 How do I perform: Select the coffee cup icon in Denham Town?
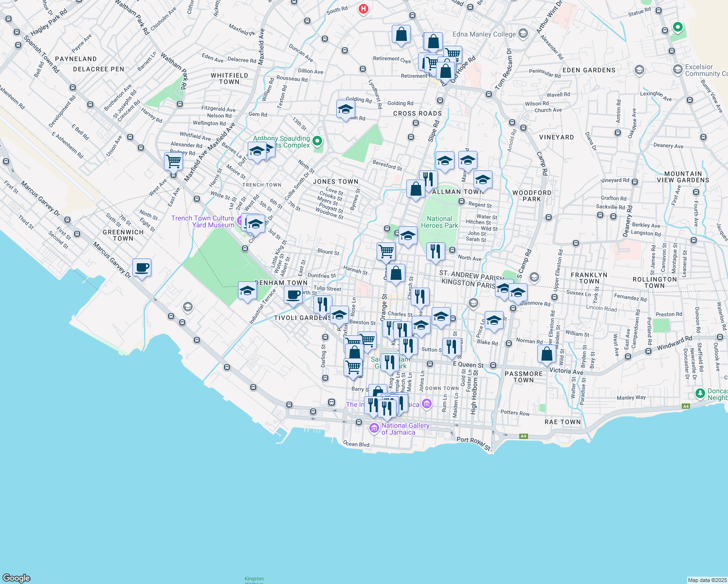(293, 295)
